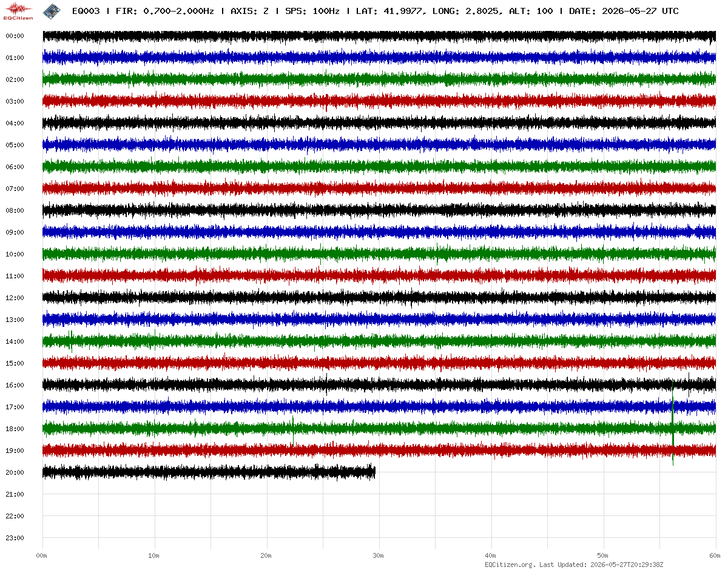
Task: Click the 00m tick on time axis
Action: click(42, 555)
